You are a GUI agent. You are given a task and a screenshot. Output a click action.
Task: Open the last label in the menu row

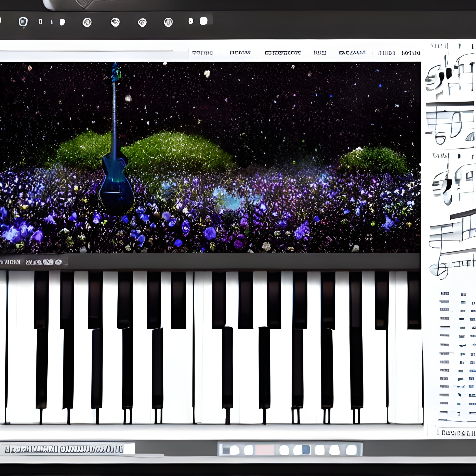click(410, 53)
